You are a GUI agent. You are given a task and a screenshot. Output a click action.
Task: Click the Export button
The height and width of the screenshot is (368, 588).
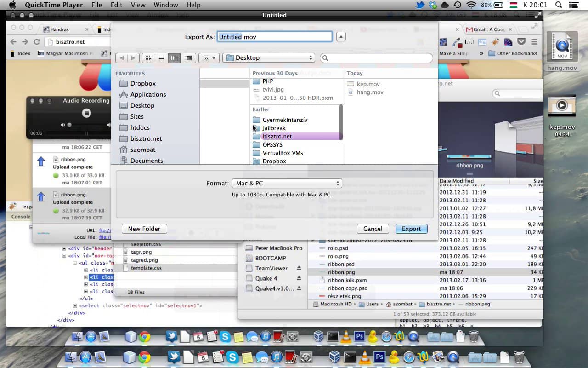click(x=411, y=229)
